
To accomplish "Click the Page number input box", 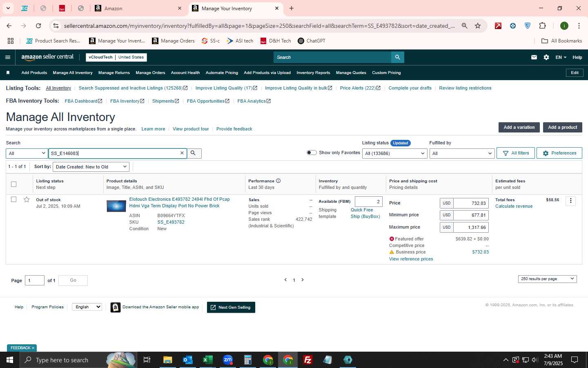I will [35, 280].
